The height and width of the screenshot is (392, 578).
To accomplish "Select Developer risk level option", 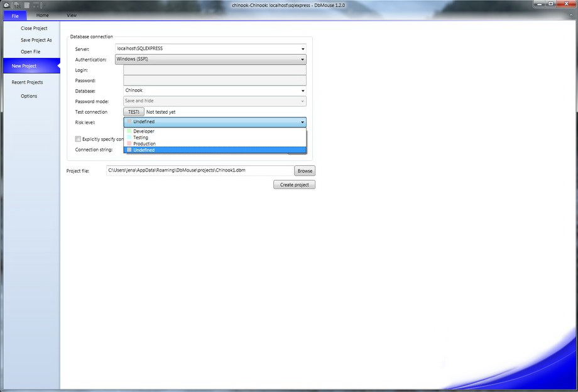I will (214, 131).
